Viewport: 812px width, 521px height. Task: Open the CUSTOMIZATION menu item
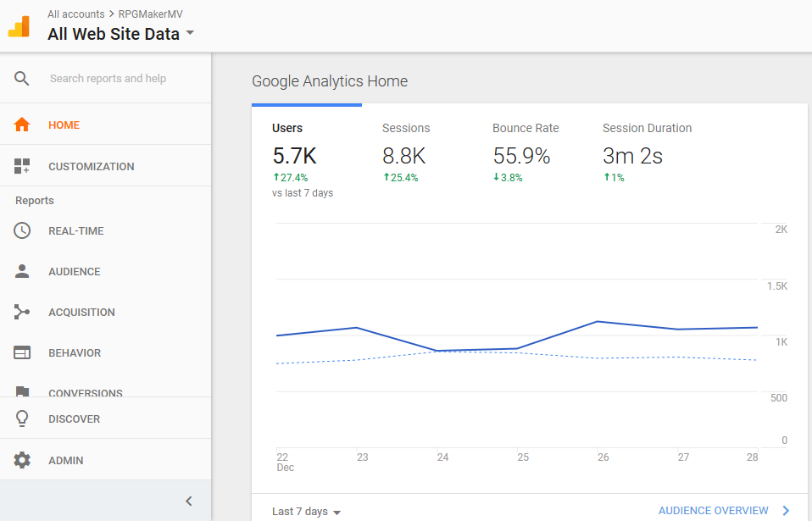click(106, 166)
